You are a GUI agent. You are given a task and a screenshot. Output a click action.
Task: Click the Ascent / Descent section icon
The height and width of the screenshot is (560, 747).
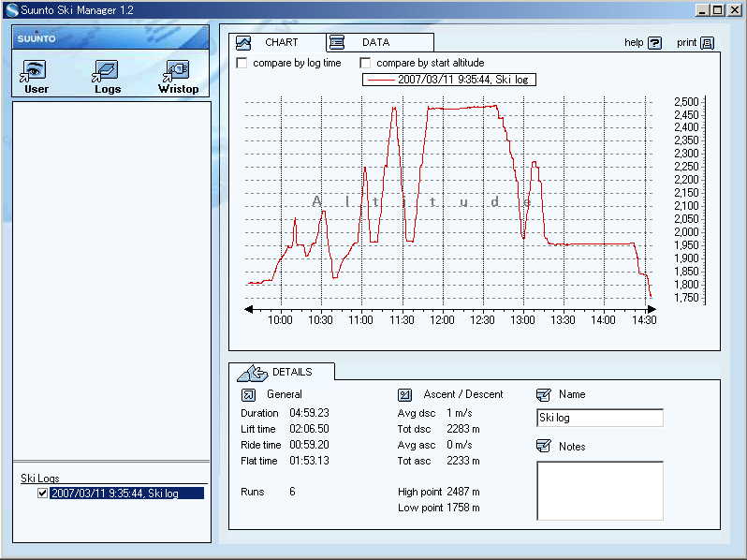tap(404, 394)
